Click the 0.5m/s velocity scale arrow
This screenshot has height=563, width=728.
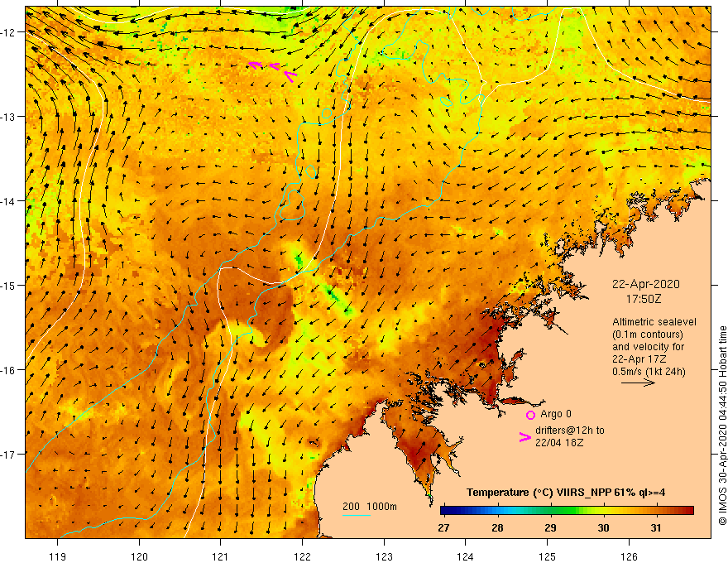[638, 383]
